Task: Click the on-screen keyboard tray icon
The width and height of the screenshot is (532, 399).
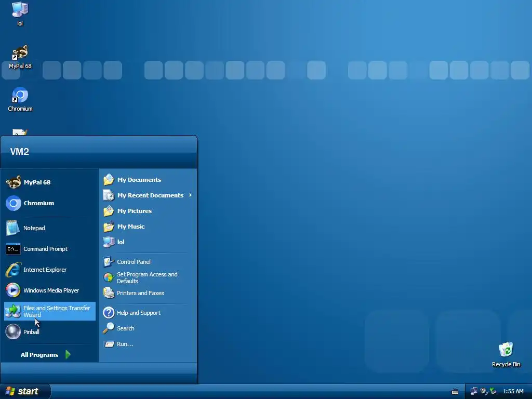Action: 455,392
